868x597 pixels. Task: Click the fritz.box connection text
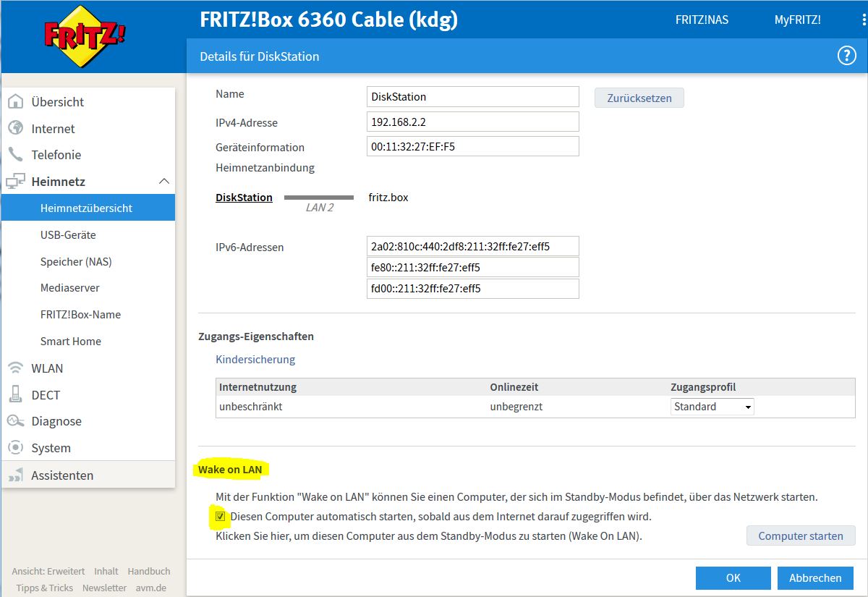tap(388, 197)
